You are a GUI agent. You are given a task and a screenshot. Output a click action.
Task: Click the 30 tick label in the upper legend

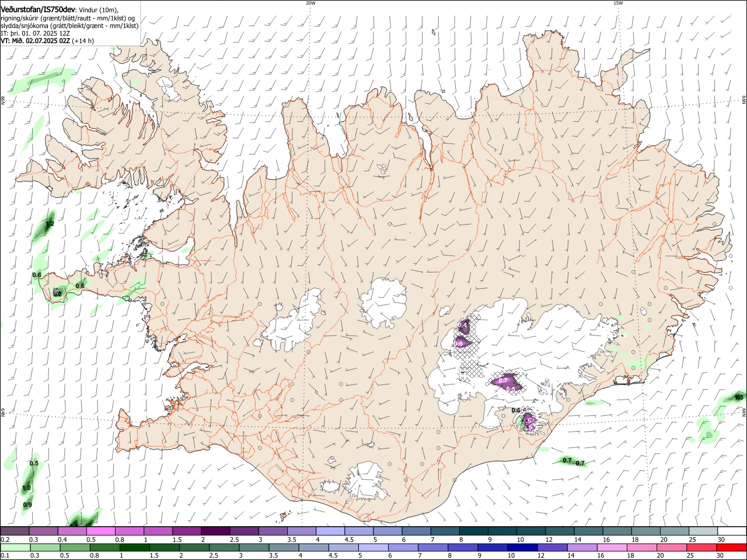tap(721, 540)
